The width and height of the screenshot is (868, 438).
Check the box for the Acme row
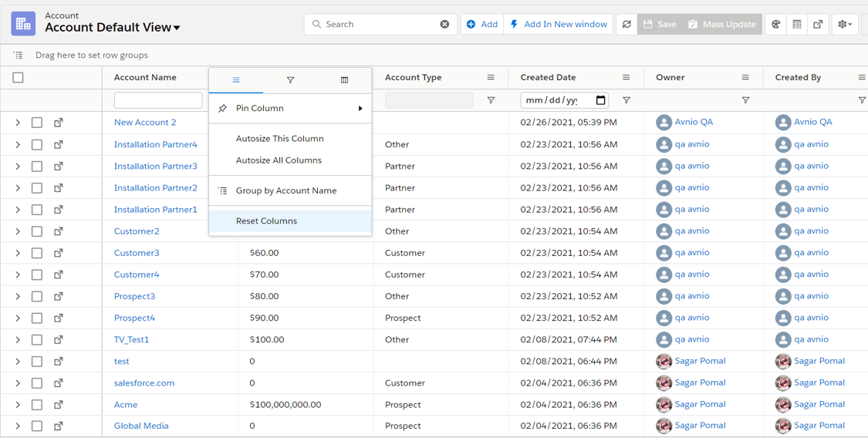pos(37,405)
